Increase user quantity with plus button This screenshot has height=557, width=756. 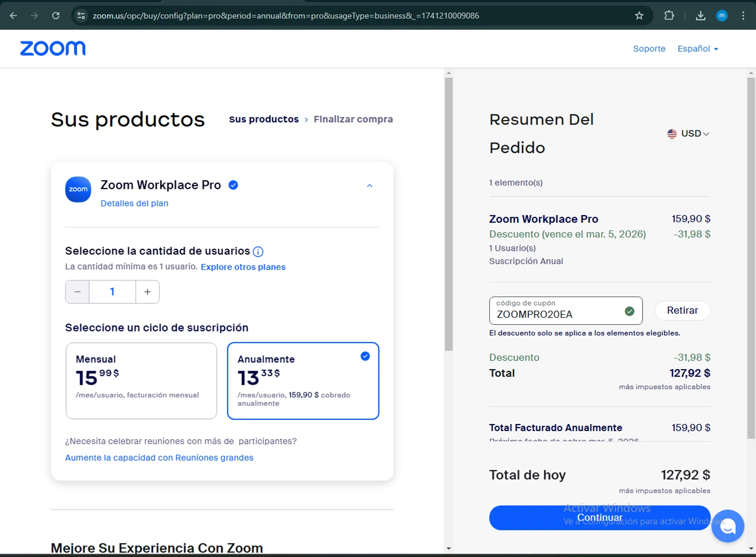147,292
